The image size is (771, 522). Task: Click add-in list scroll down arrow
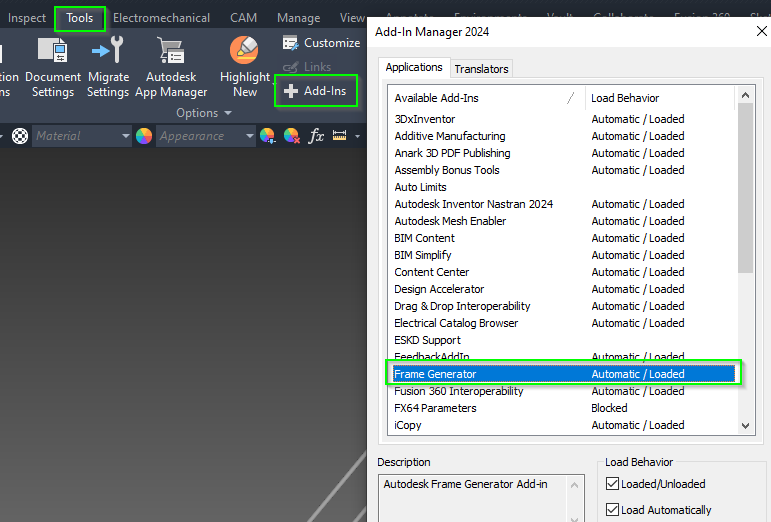(x=745, y=426)
